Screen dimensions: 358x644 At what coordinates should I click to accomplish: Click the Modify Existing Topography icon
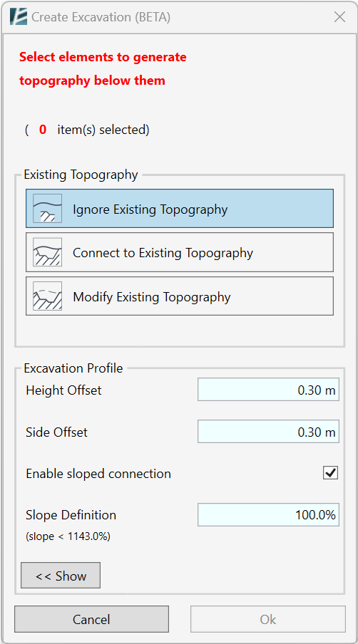(x=47, y=296)
